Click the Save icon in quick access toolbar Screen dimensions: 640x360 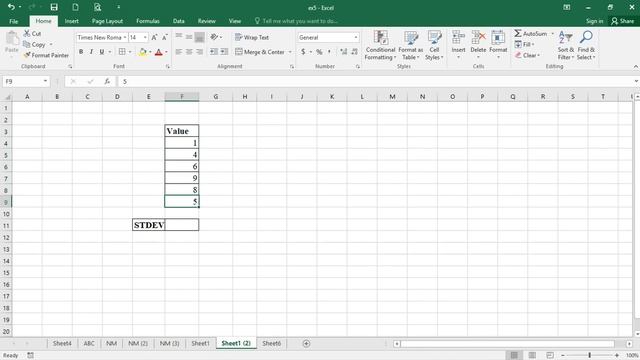point(54,7)
